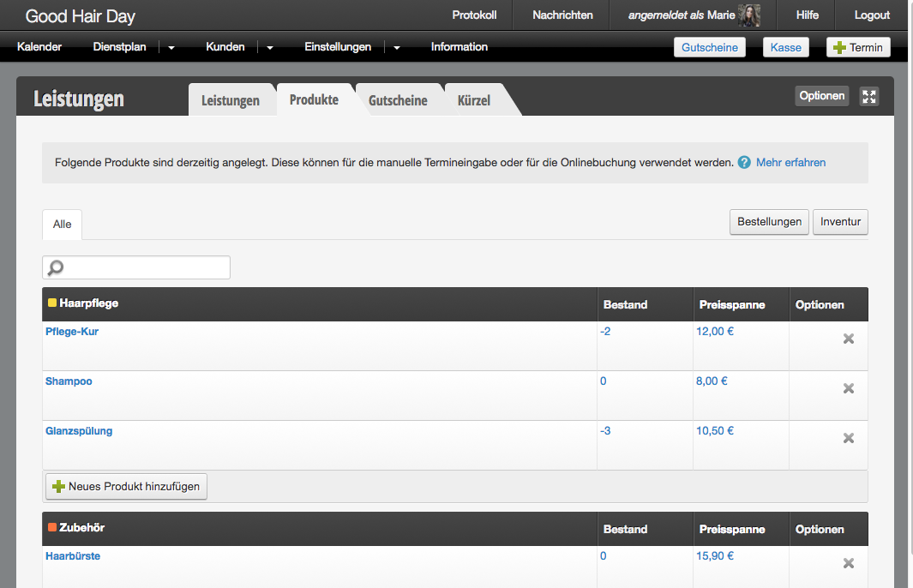Click the X icon for Glanzspülung
Viewport: 913px width, 588px height.
coord(849,438)
